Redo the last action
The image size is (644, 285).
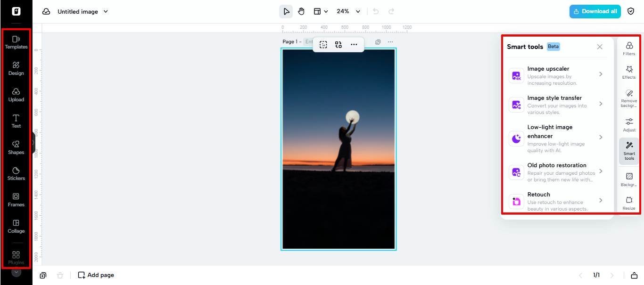point(391,11)
